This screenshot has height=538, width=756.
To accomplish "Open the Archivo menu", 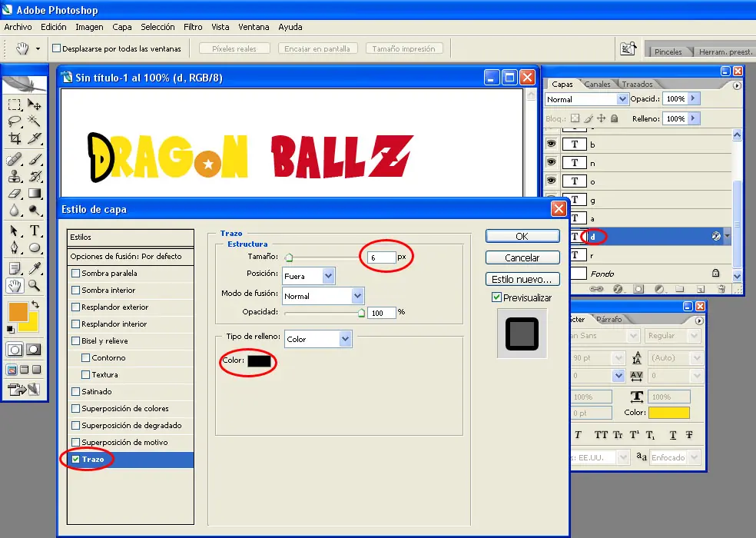I will 18,27.
